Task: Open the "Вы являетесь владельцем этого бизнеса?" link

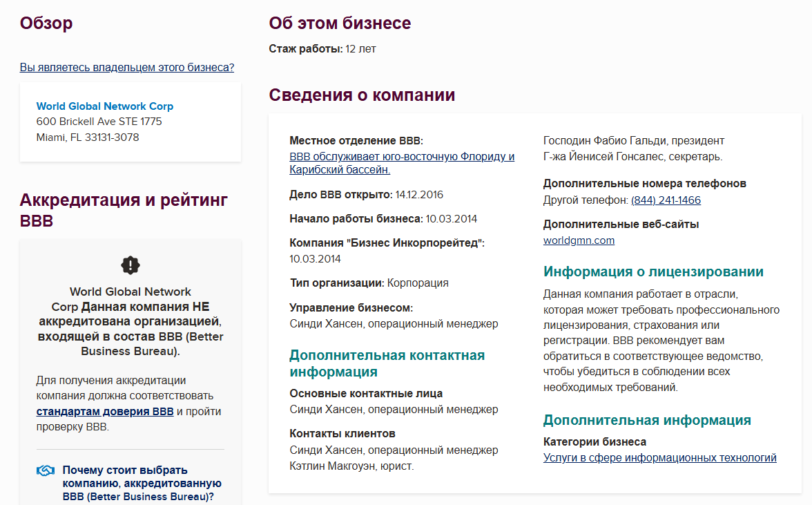Action: [x=127, y=67]
